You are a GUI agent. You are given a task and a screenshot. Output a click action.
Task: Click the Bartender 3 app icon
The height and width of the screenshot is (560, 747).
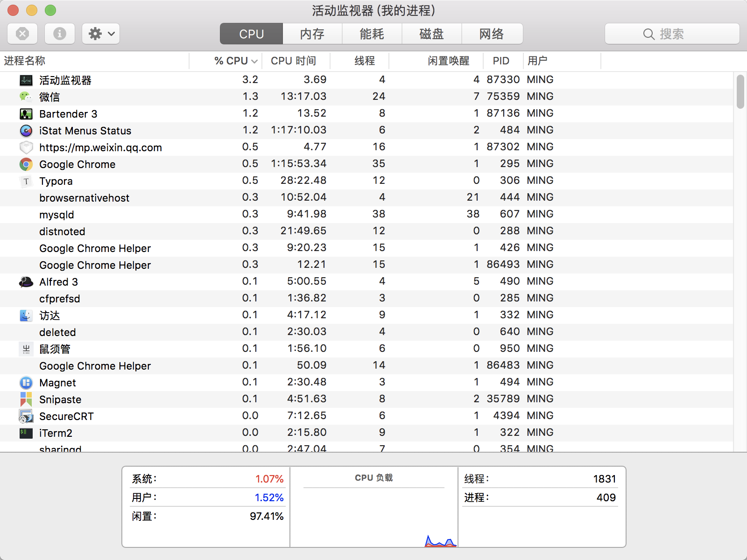point(26,114)
